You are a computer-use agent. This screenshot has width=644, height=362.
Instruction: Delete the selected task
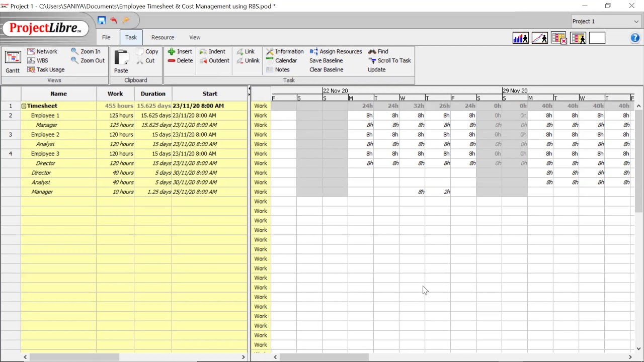[180, 60]
